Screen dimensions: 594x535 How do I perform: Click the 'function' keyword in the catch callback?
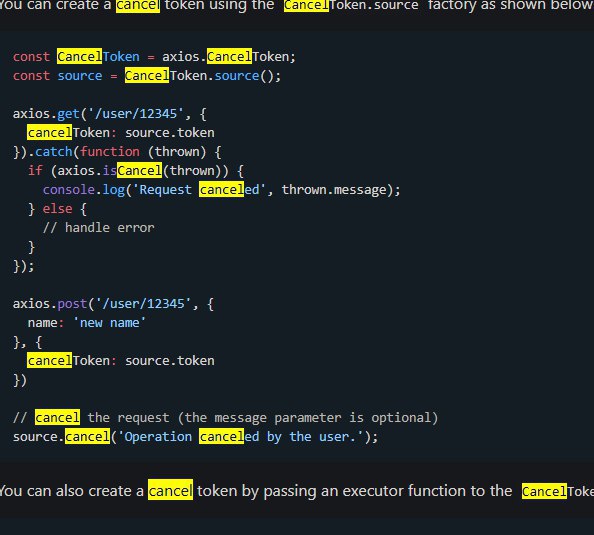110,152
